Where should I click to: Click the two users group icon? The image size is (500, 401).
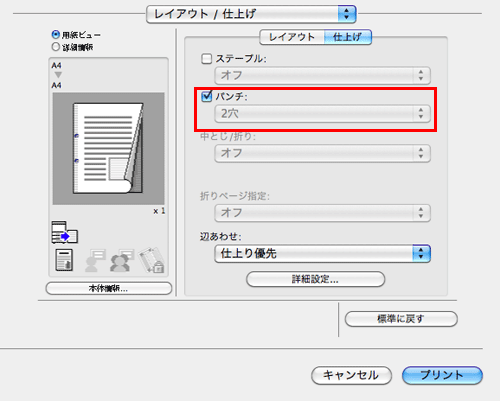121,261
